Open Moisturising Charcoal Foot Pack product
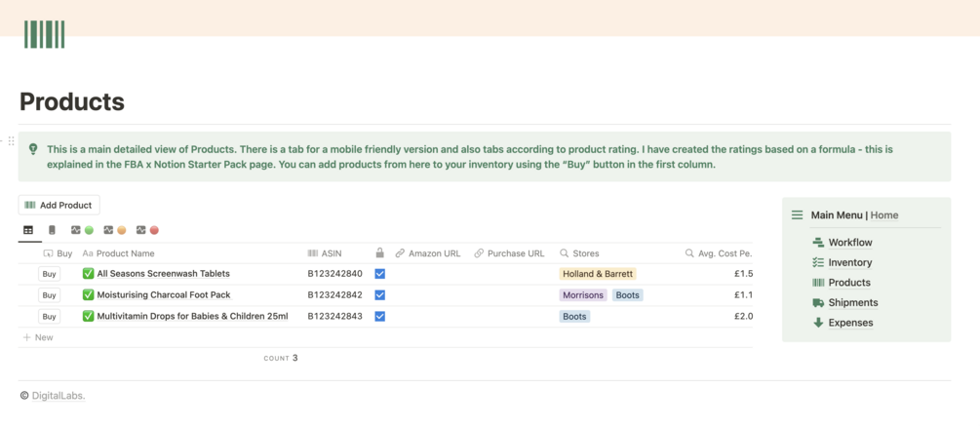The height and width of the screenshot is (426, 980). pyautogui.click(x=164, y=294)
